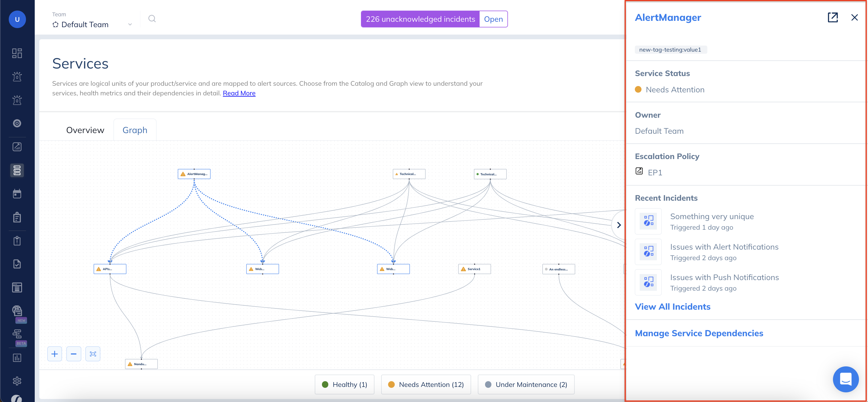868x402 pixels.
Task: Select the Service1 node in graph
Action: (x=474, y=269)
